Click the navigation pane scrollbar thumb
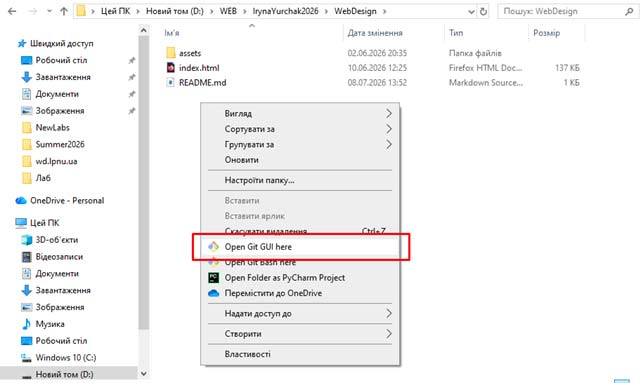The image size is (643, 383). [x=144, y=182]
